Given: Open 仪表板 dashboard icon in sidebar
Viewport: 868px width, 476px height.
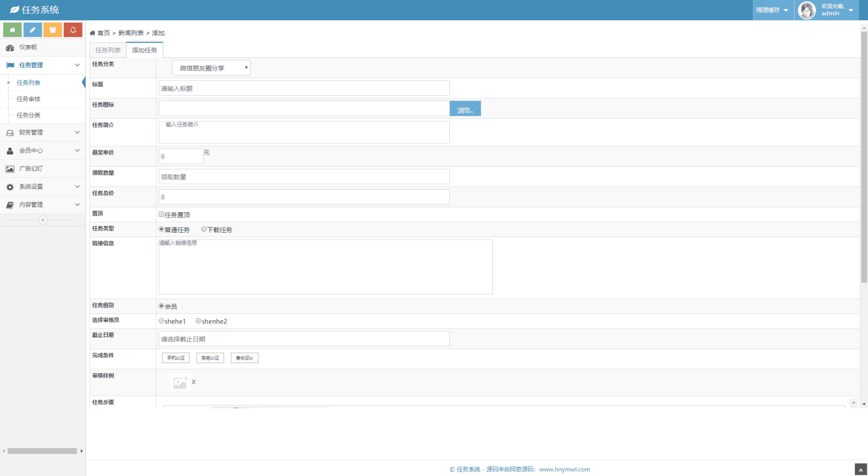Looking at the screenshot, I should click(x=10, y=47).
